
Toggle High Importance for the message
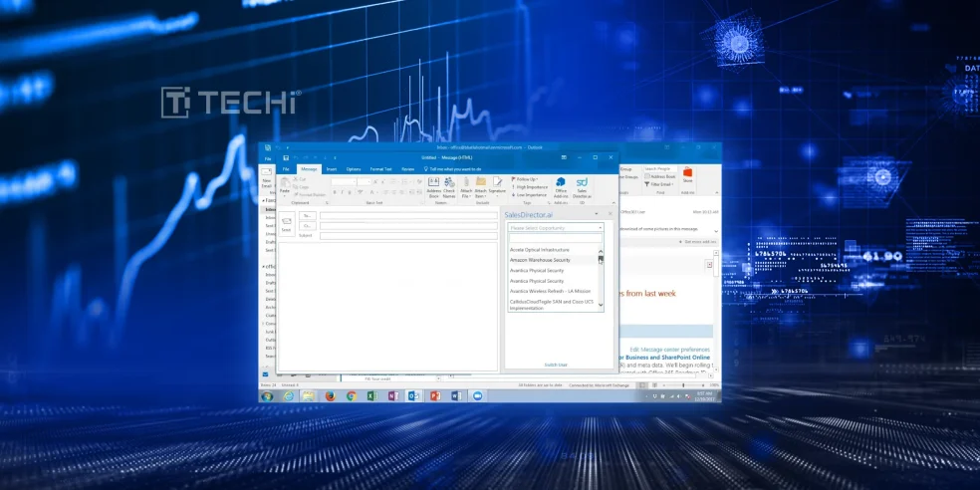(530, 186)
